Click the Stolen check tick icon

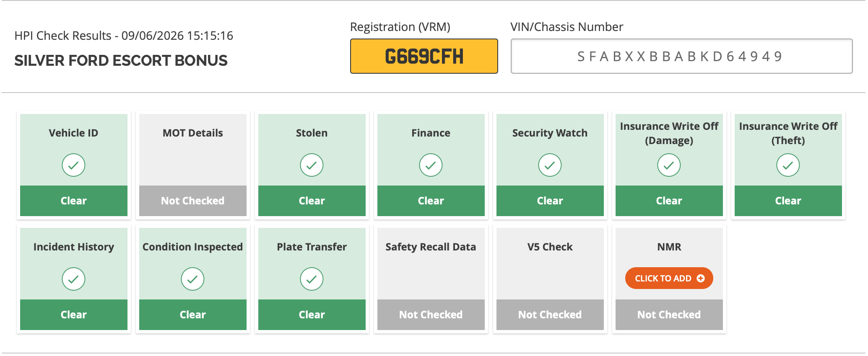point(312,165)
